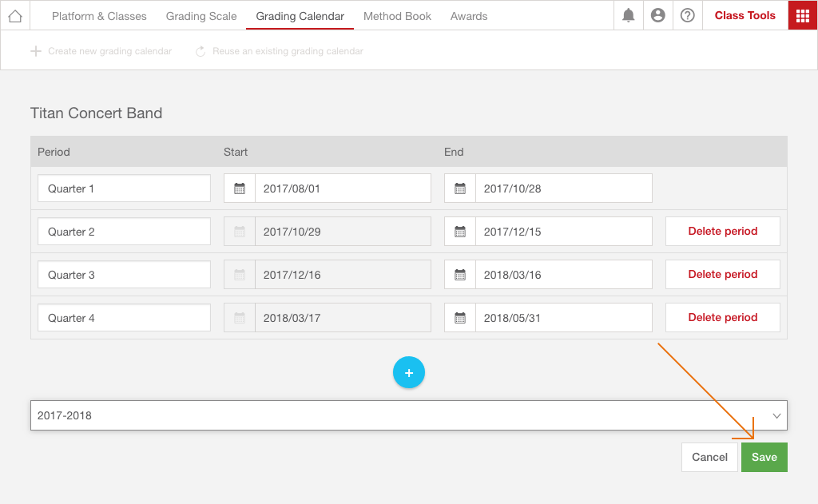Click the Quarter 2 period name field
This screenshot has width=818, height=504.
tap(124, 232)
